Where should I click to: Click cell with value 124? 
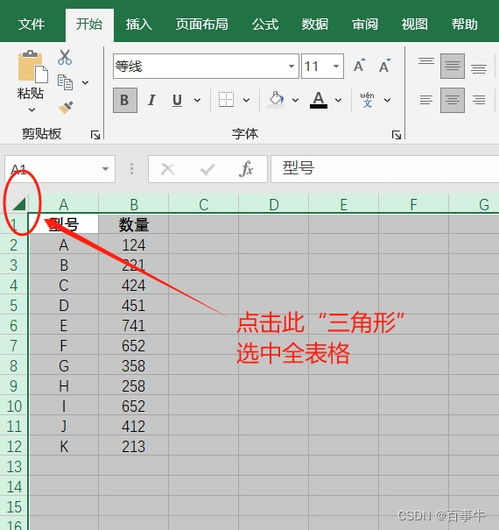coord(134,244)
